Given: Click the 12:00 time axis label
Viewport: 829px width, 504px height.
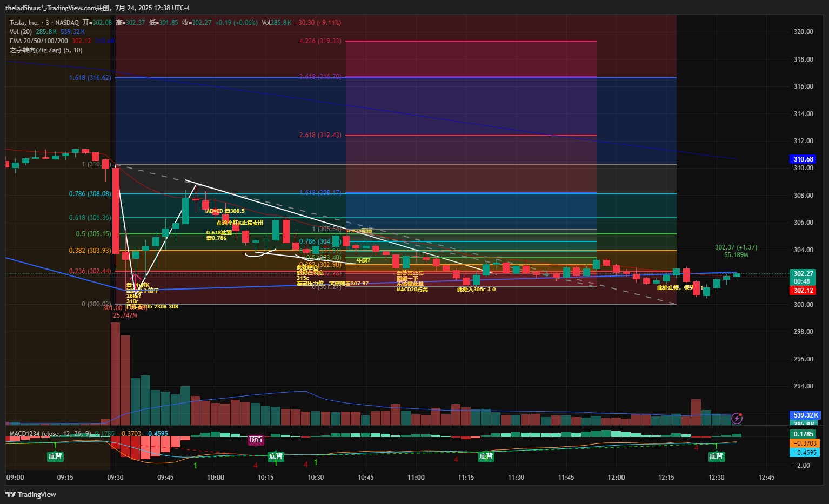Looking at the screenshot, I should pos(616,478).
